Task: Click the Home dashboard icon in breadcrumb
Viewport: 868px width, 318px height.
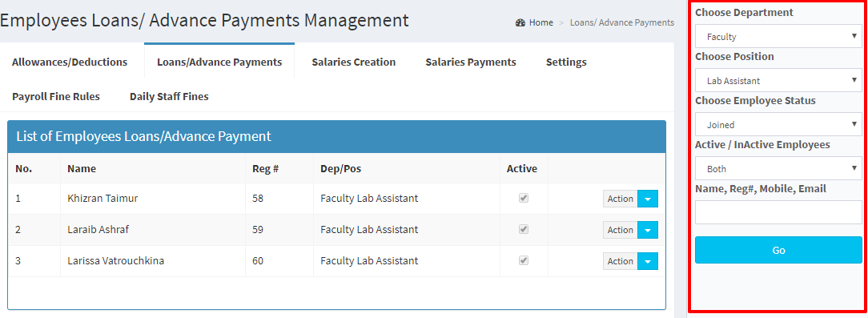Action: tap(520, 22)
